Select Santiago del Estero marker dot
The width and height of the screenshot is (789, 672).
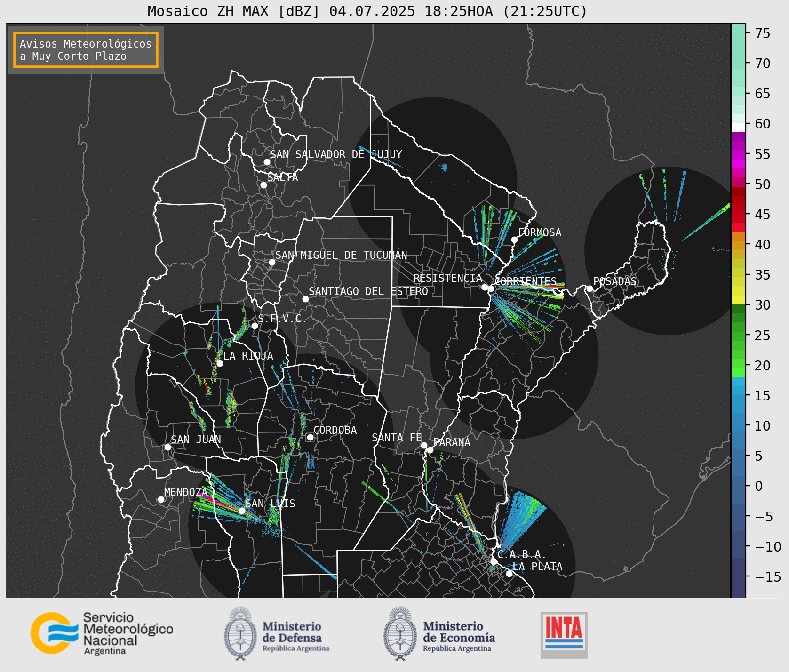tap(305, 299)
